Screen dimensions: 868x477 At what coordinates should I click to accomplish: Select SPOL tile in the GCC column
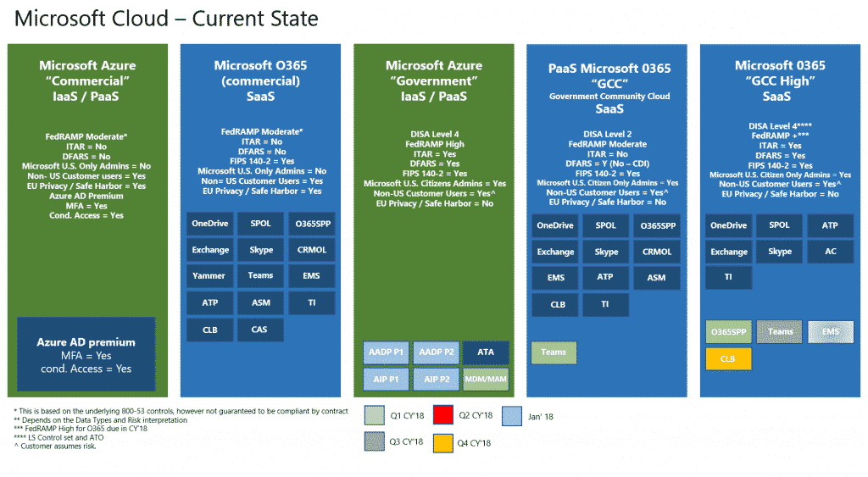pyautogui.click(x=605, y=225)
